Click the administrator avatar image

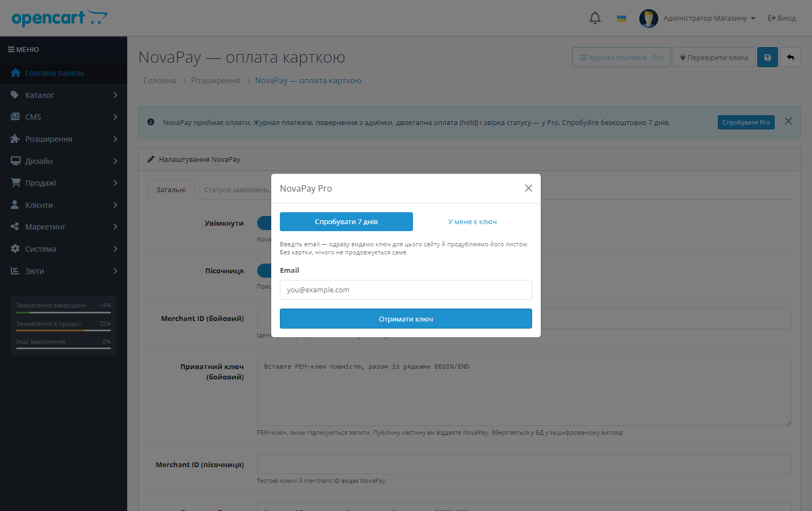click(649, 18)
